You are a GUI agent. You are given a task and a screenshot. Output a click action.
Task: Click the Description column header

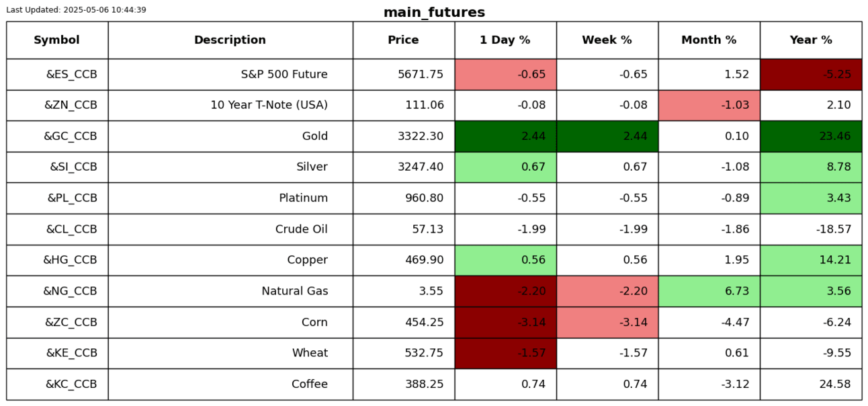pyautogui.click(x=230, y=40)
